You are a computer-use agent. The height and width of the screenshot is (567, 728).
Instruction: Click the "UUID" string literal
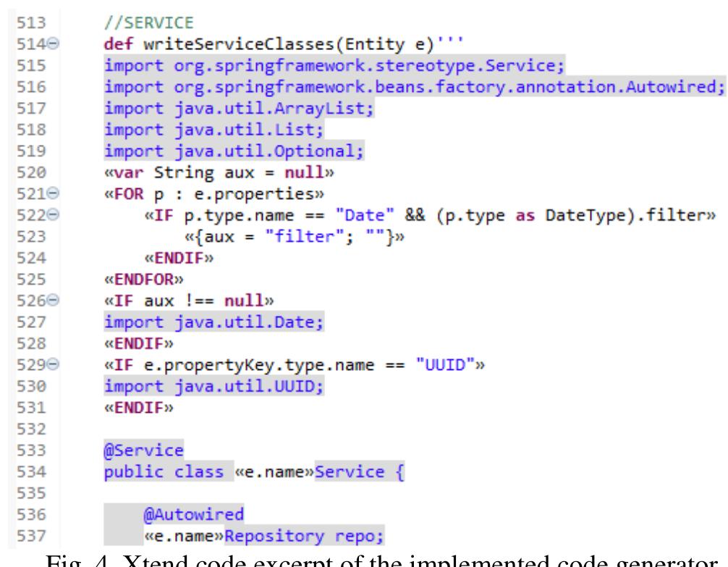(x=445, y=365)
